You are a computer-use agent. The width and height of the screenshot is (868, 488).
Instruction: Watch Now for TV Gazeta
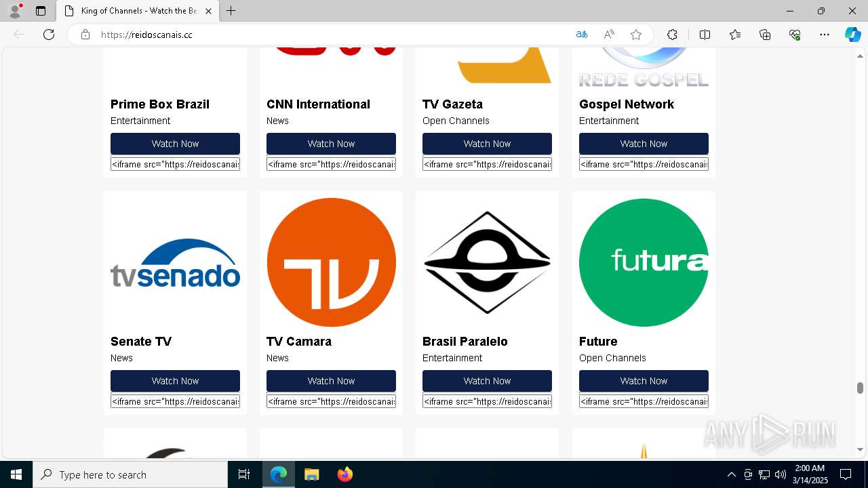point(487,144)
